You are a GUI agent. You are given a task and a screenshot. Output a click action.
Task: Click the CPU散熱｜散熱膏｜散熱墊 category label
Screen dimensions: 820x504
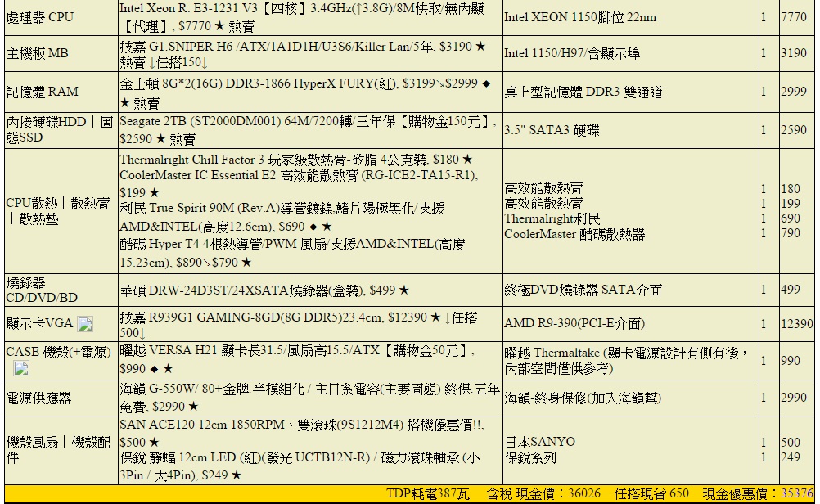58,211
